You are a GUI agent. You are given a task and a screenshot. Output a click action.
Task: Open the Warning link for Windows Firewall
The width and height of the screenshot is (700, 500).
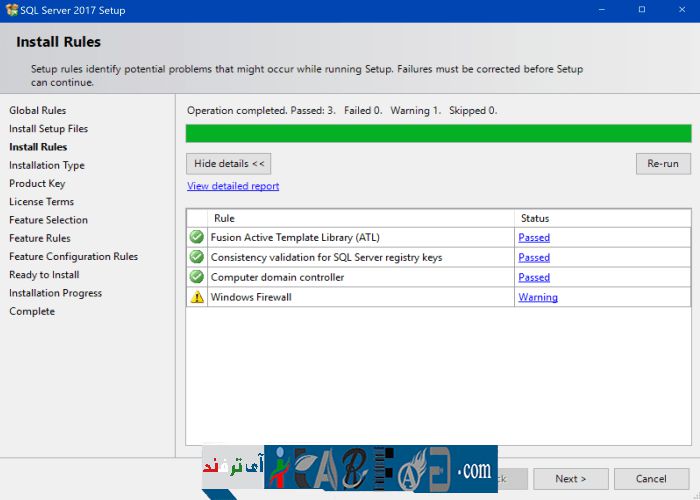538,298
